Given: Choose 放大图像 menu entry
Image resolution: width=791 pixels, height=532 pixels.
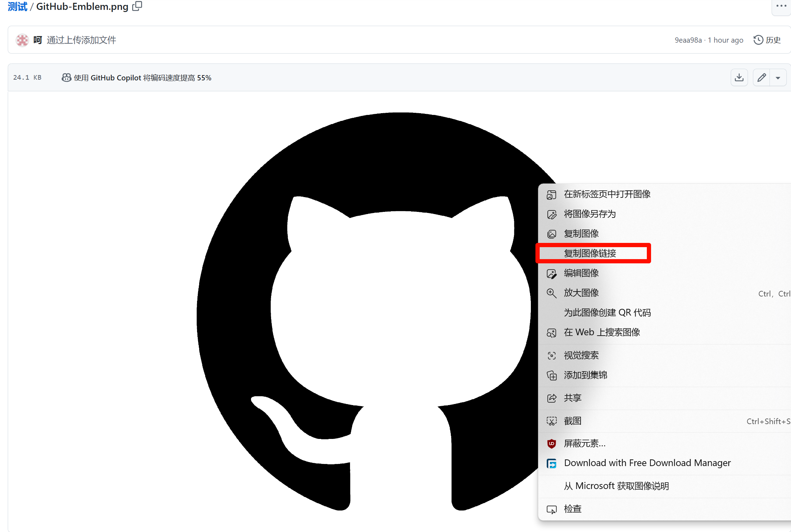Looking at the screenshot, I should pyautogui.click(x=664, y=293).
